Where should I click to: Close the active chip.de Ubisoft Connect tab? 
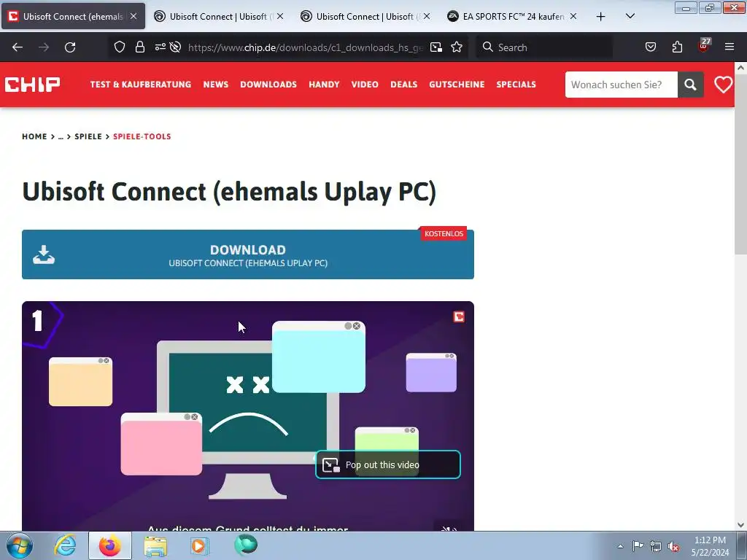tap(134, 16)
